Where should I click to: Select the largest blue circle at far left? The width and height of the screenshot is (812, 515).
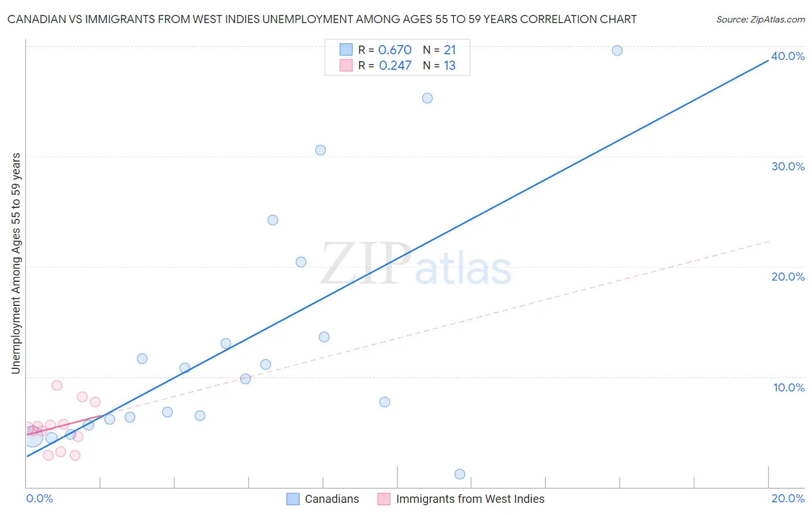click(33, 437)
